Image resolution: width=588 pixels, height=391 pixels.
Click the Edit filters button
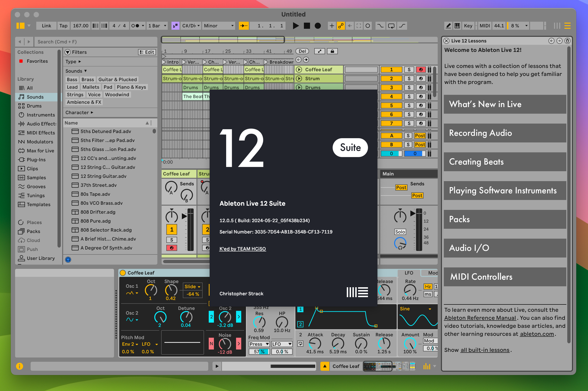pyautogui.click(x=147, y=52)
